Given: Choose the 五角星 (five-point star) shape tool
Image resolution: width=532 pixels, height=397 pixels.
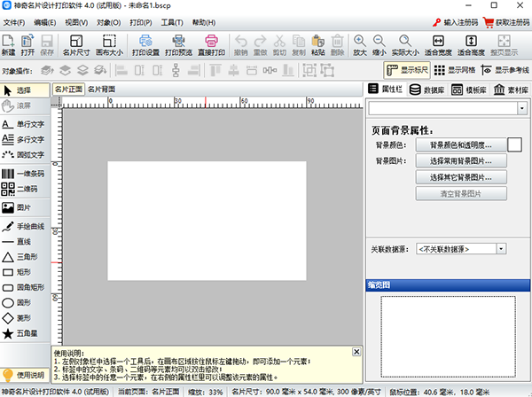Looking at the screenshot, I should coord(25,333).
